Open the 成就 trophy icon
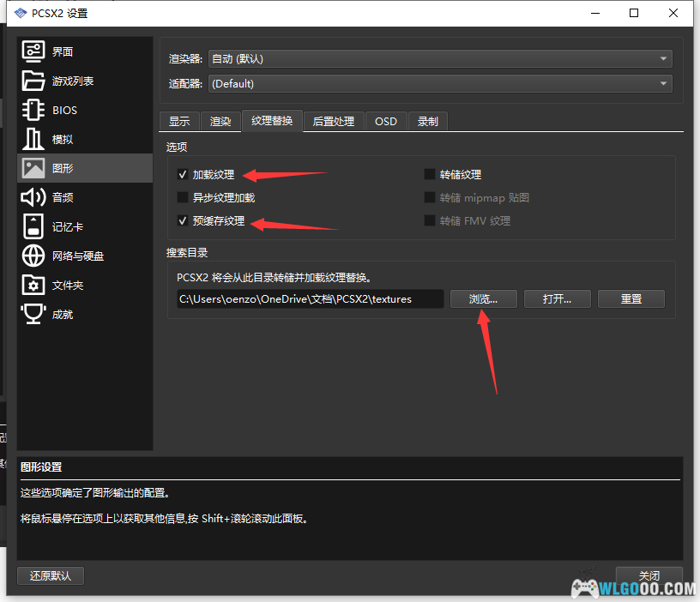This screenshot has height=602, width=700. 33,314
